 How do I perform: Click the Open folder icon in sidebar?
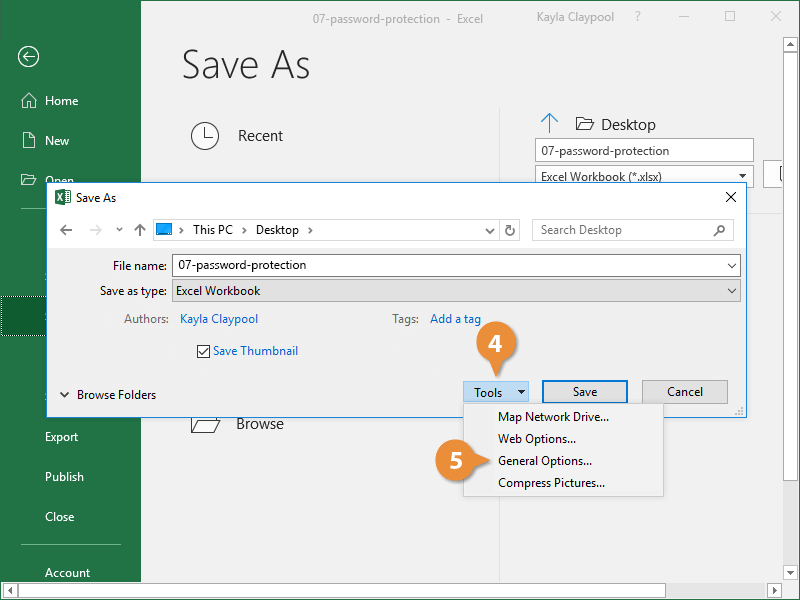click(28, 179)
